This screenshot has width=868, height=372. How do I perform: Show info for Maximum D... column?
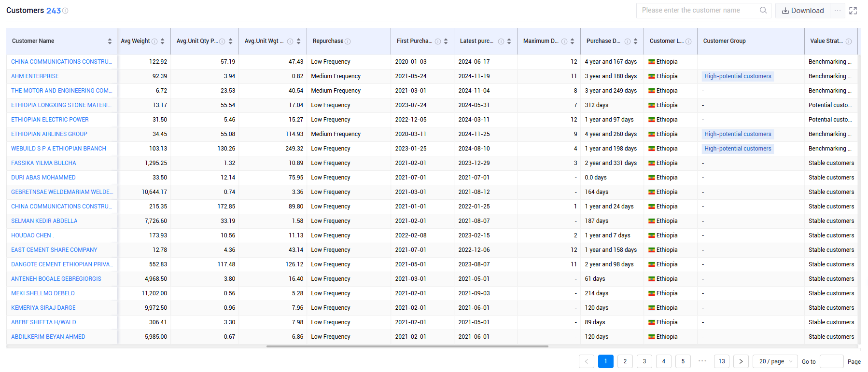pos(564,41)
